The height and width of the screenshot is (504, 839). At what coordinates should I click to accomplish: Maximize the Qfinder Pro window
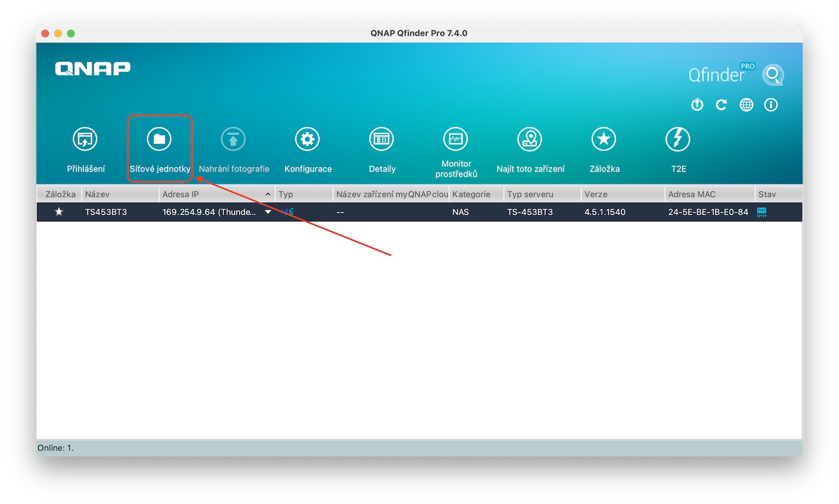pyautogui.click(x=71, y=33)
